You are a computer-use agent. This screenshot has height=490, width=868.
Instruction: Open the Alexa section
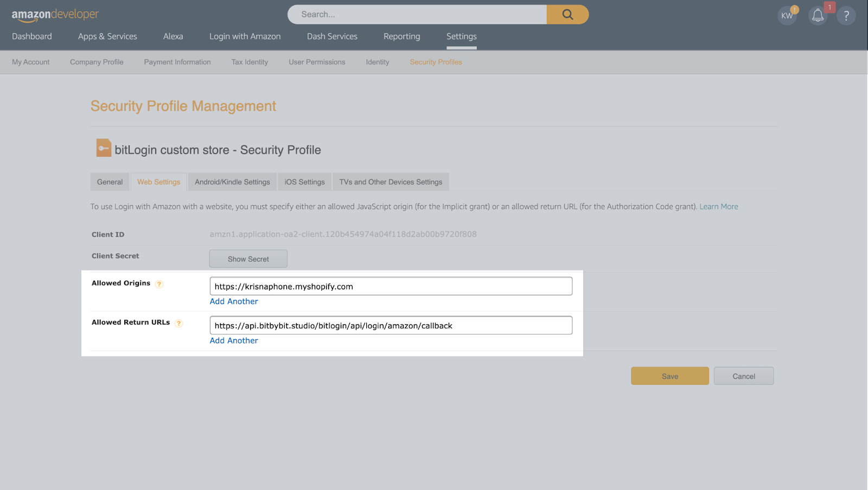click(x=173, y=36)
